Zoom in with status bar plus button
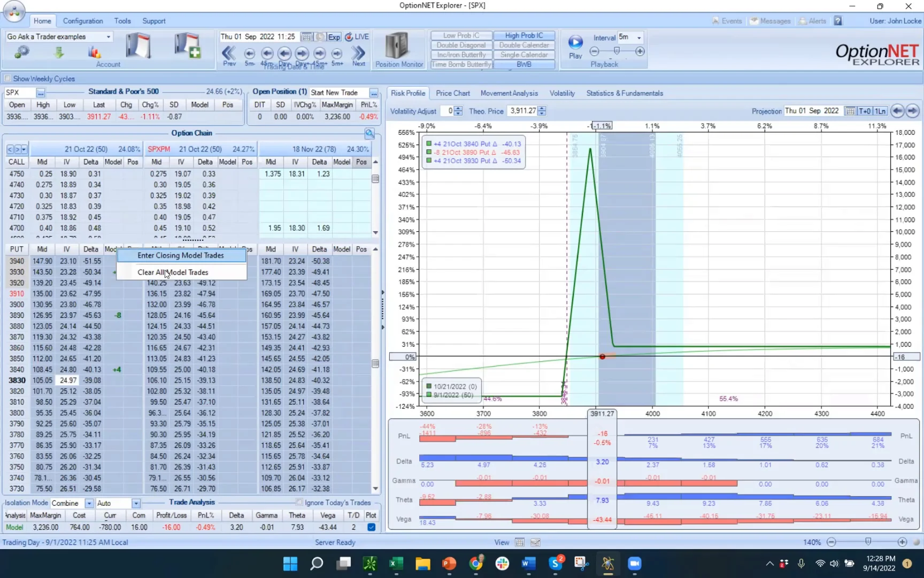The height and width of the screenshot is (578, 924). click(x=903, y=542)
